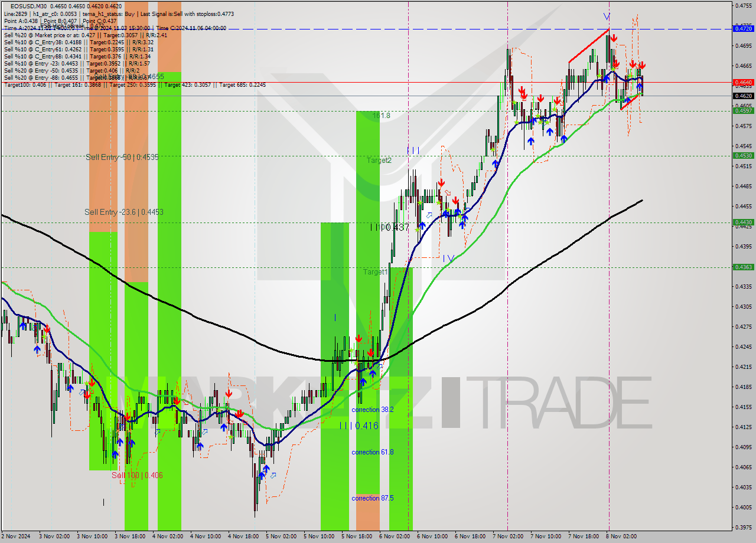756x543 pixels.
Task: Click the 0.4695 price axis value
Action: pyautogui.click(x=743, y=45)
